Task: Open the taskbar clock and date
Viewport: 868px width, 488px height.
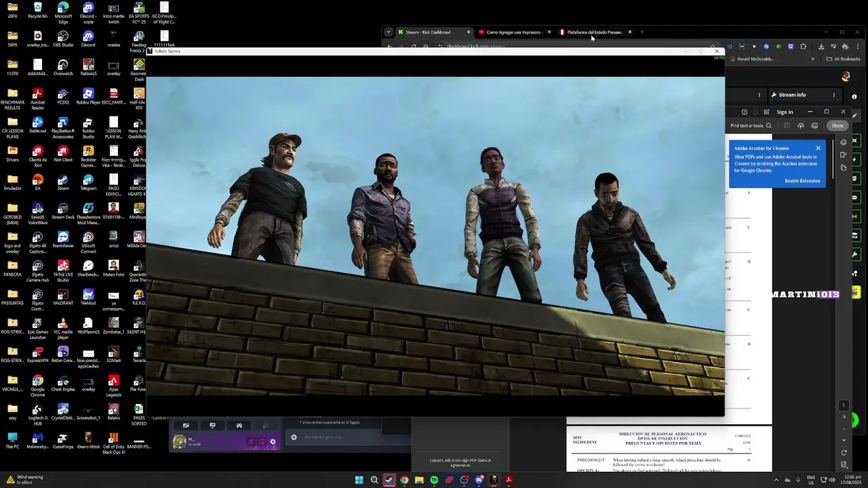Action: 850,480
